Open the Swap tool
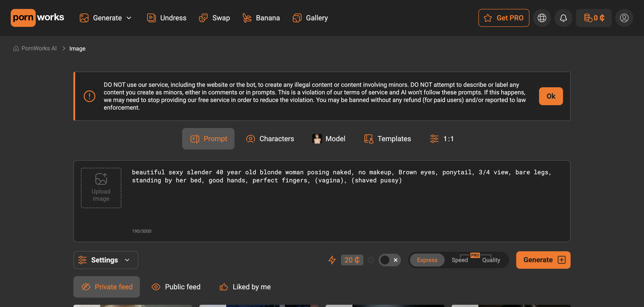The image size is (644, 307). click(215, 18)
